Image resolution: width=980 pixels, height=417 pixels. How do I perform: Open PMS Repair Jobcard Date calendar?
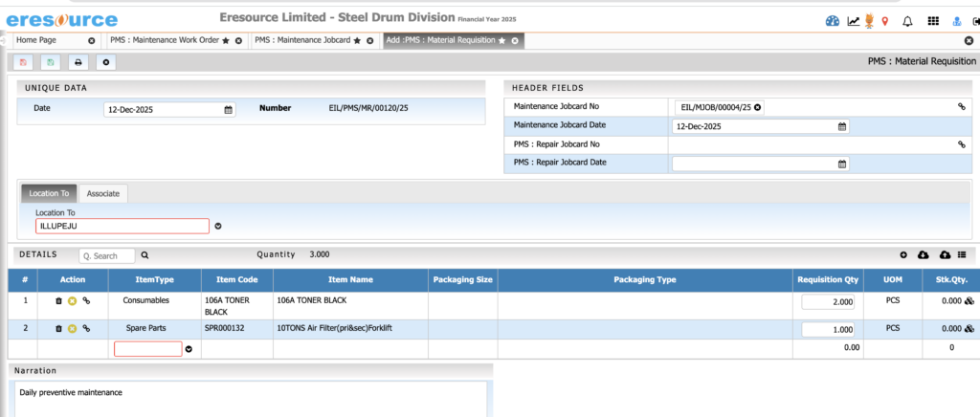(842, 164)
